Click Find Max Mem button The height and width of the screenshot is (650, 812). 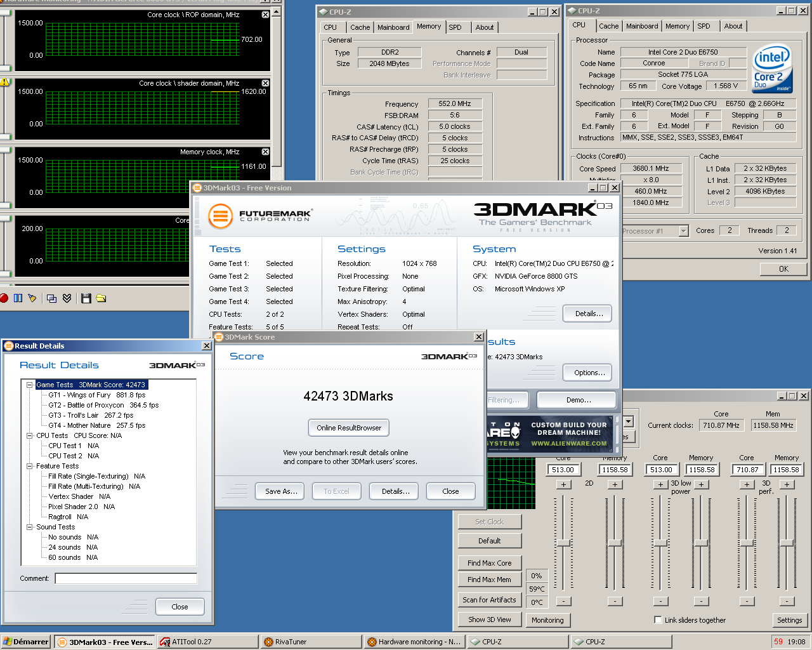pyautogui.click(x=489, y=580)
